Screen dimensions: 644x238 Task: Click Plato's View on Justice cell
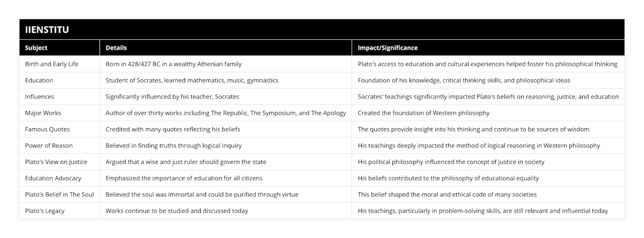tap(56, 162)
